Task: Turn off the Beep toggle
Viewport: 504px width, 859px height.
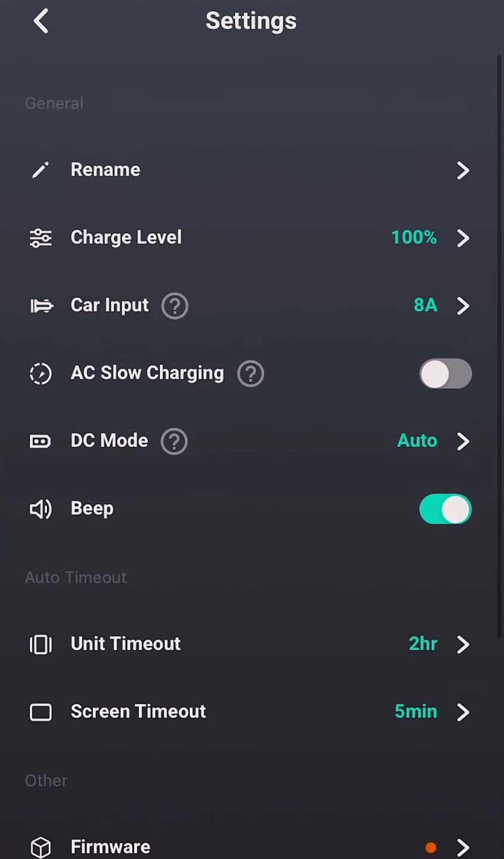Action: coord(446,509)
